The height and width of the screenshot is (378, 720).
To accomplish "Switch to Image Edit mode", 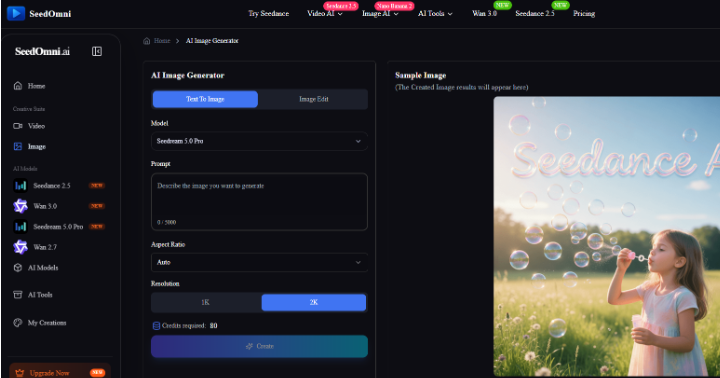I will coord(314,99).
